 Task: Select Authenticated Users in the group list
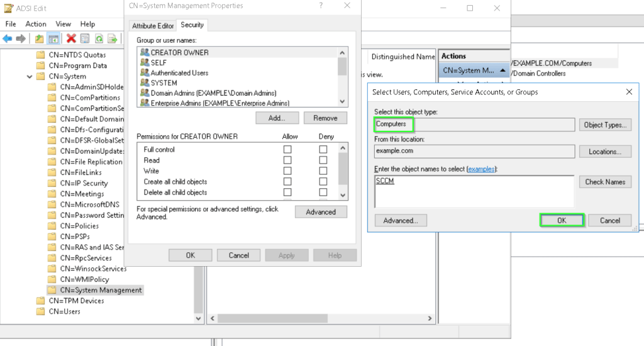179,73
